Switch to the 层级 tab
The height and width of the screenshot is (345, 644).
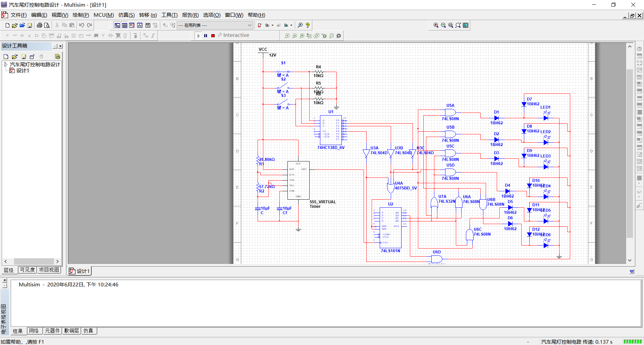tap(9, 270)
